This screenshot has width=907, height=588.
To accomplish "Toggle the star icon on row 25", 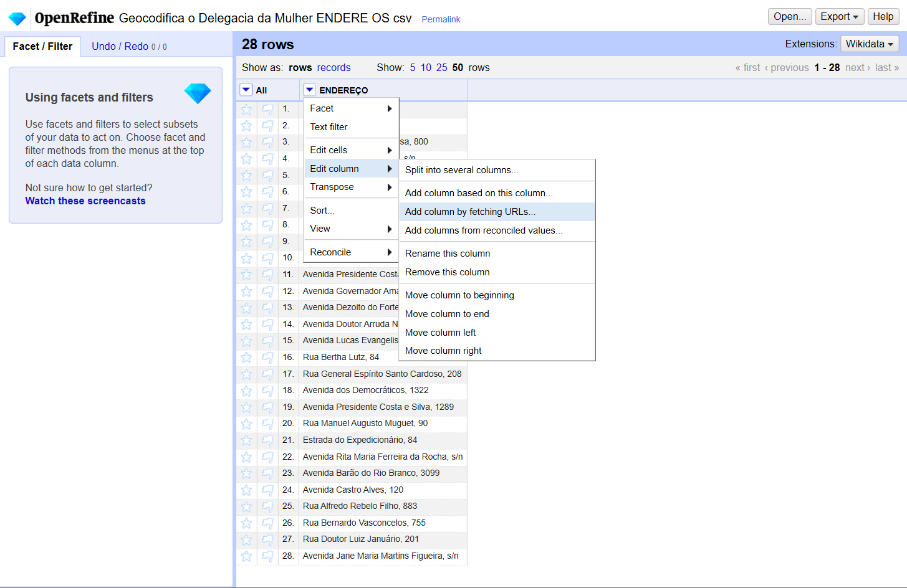I will click(247, 506).
